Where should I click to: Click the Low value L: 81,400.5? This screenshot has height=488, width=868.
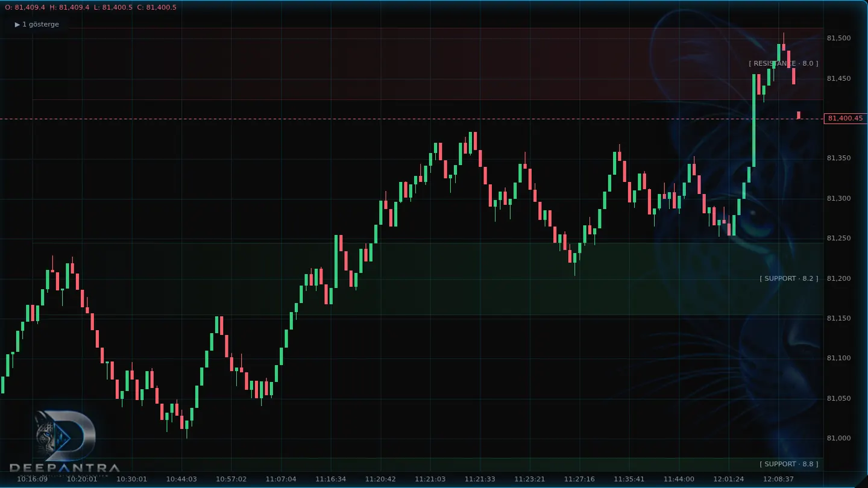(113, 7)
